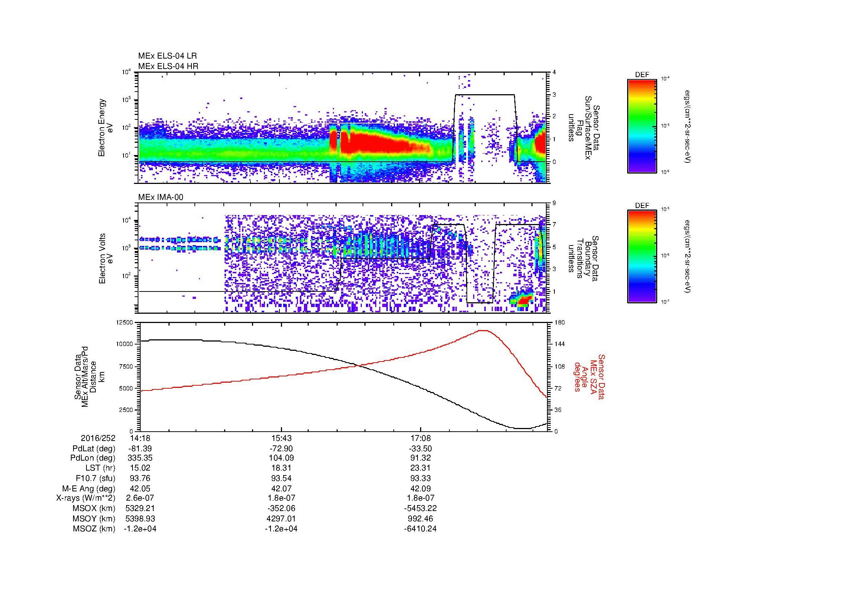Click the 'Electron Volts eV' axis label

coord(105,258)
